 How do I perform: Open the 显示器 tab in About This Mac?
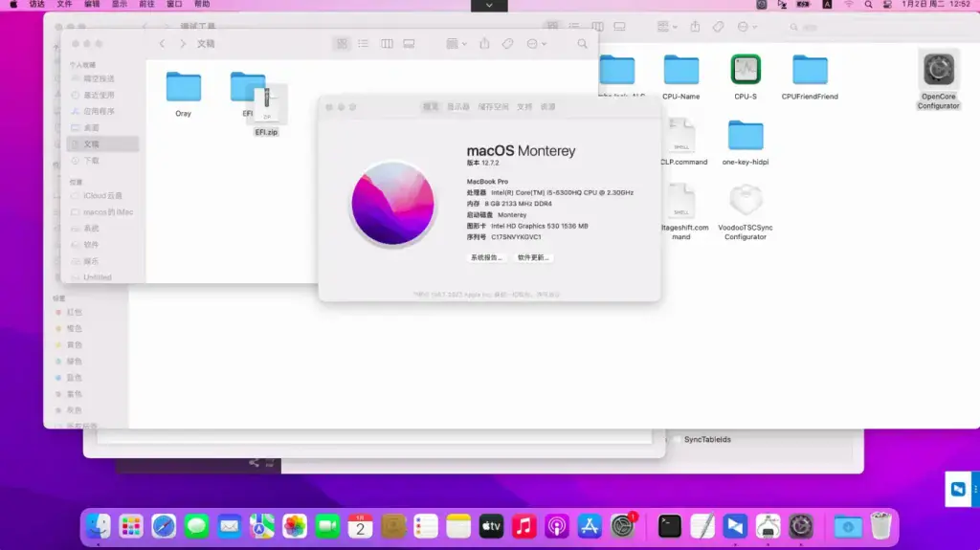458,107
